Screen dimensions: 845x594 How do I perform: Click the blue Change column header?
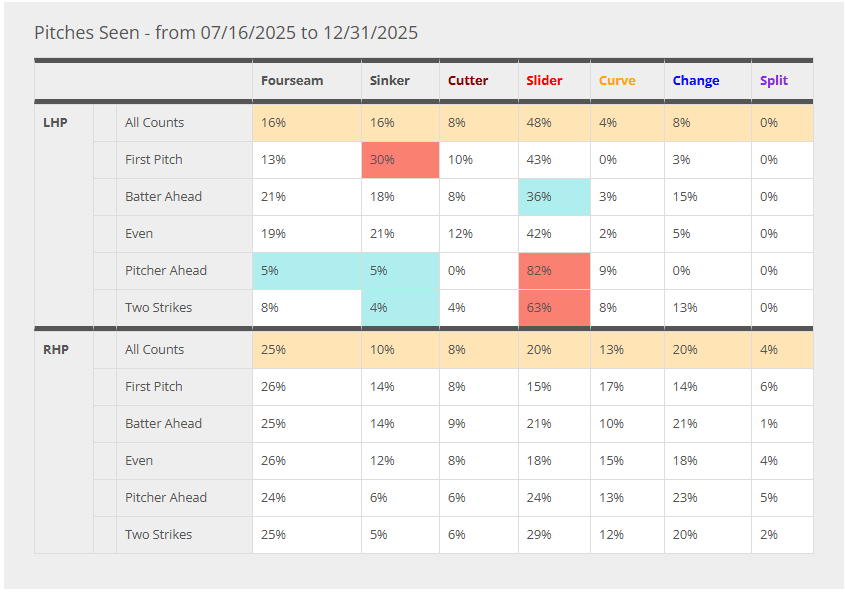(x=696, y=81)
